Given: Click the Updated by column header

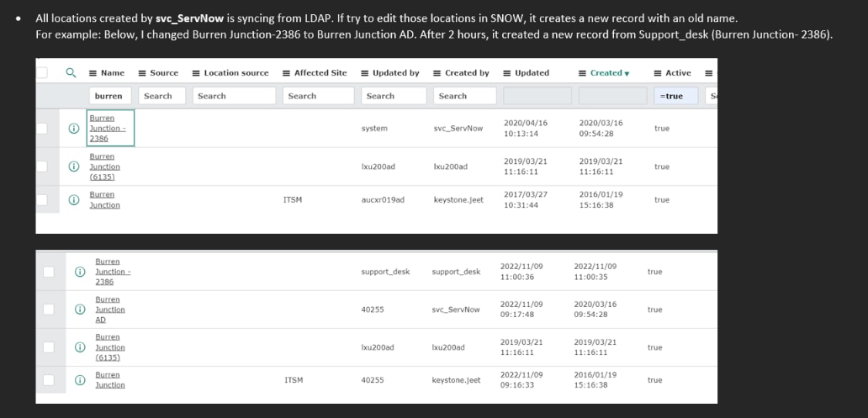Looking at the screenshot, I should click(396, 73).
